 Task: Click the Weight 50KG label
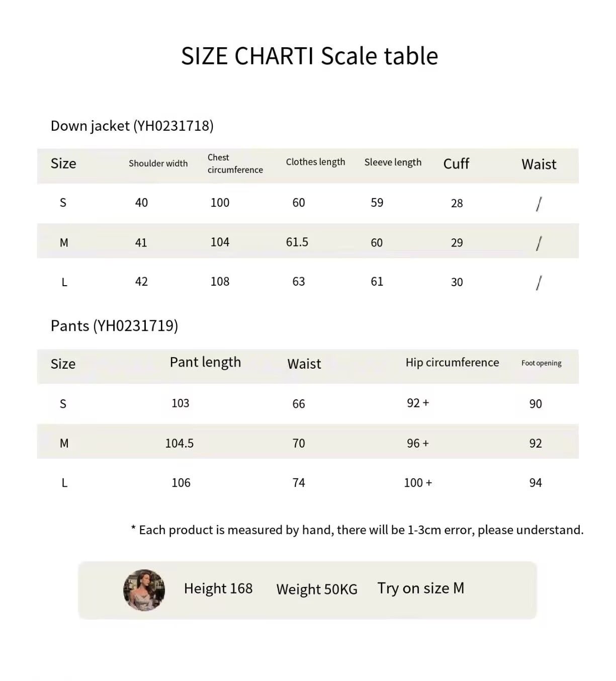click(x=317, y=589)
